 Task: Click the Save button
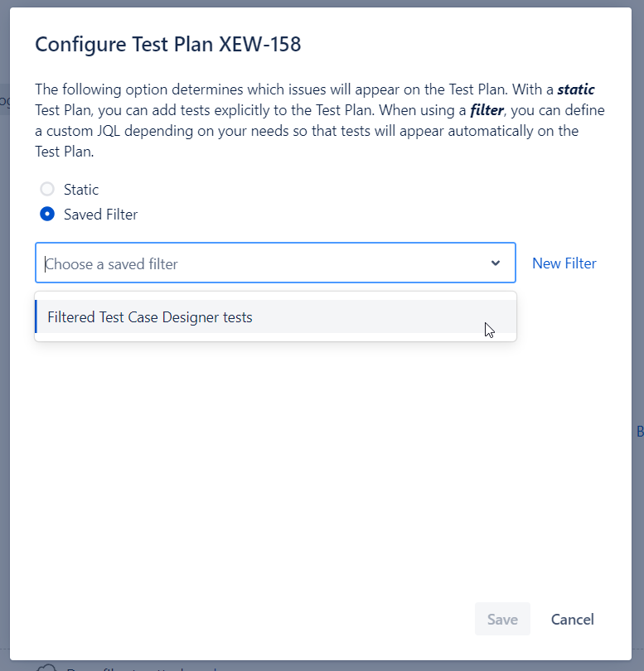[502, 619]
